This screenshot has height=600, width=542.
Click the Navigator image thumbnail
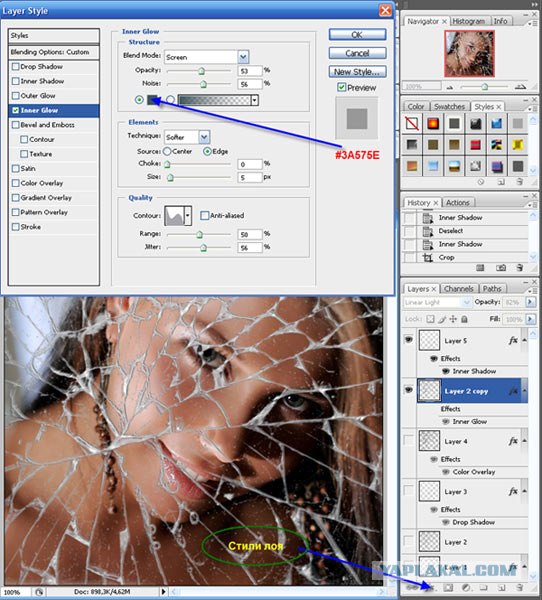pyautogui.click(x=469, y=54)
